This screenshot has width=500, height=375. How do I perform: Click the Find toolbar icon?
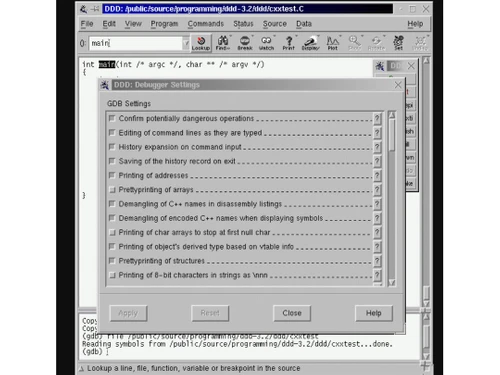click(223, 43)
